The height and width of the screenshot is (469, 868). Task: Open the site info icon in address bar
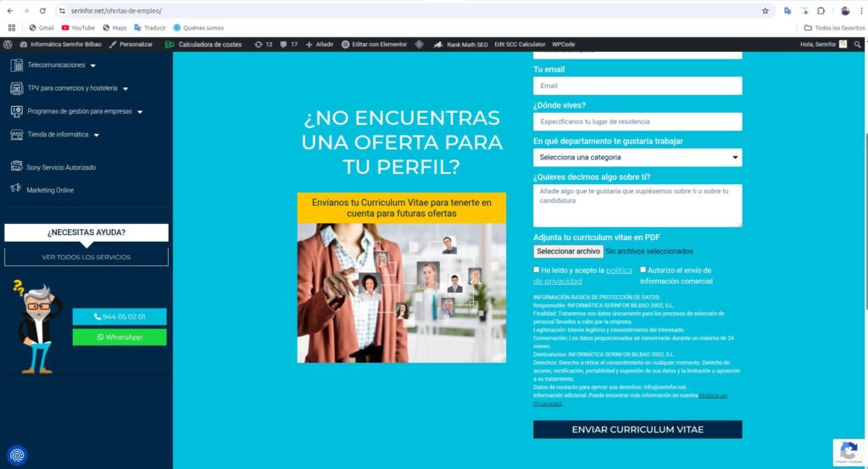click(x=62, y=10)
